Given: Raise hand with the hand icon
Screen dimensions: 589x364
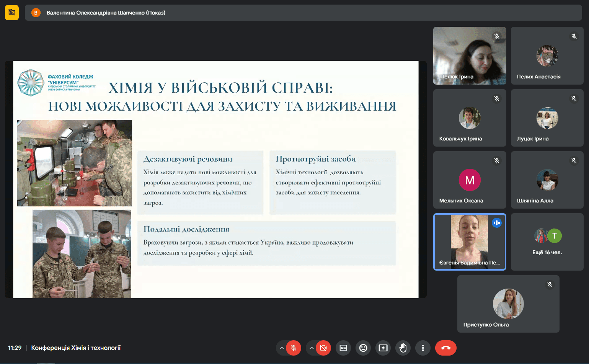Looking at the screenshot, I should click(403, 348).
